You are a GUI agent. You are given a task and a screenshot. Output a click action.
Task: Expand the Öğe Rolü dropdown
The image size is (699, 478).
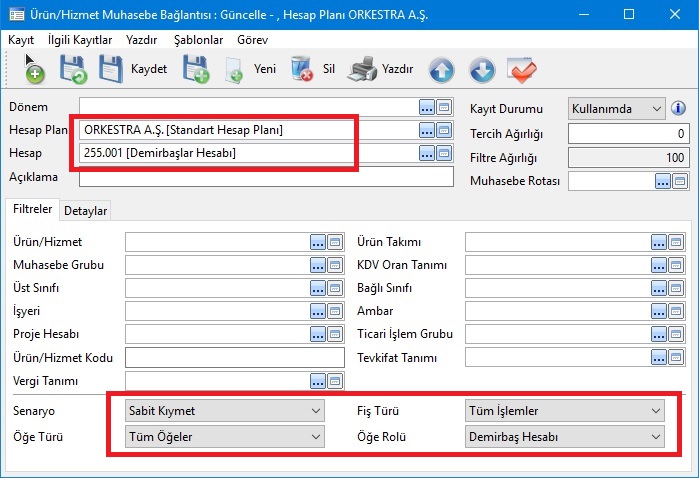click(x=565, y=436)
